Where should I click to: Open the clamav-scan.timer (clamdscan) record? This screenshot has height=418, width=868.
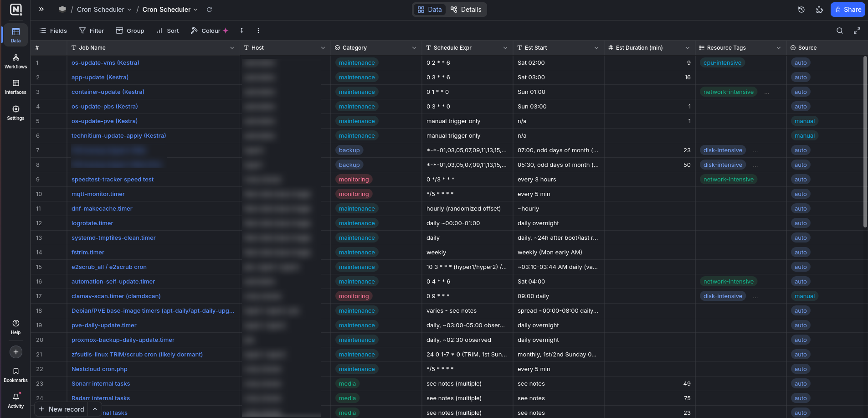click(116, 296)
